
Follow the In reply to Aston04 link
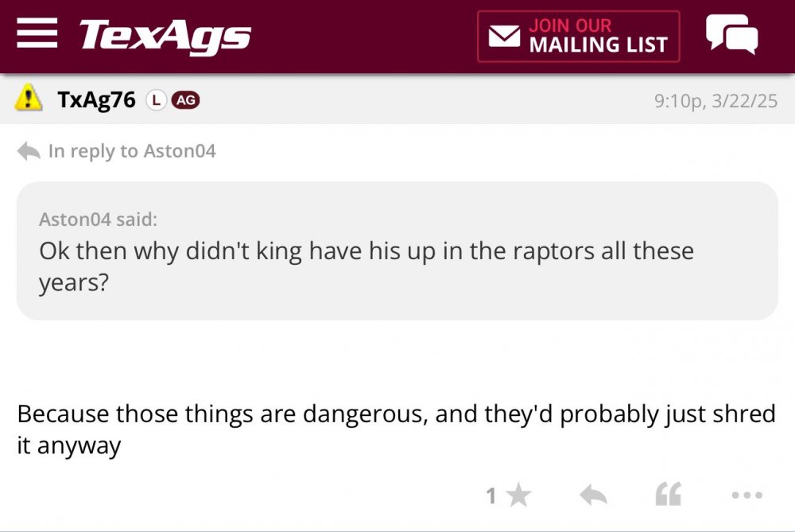point(132,151)
